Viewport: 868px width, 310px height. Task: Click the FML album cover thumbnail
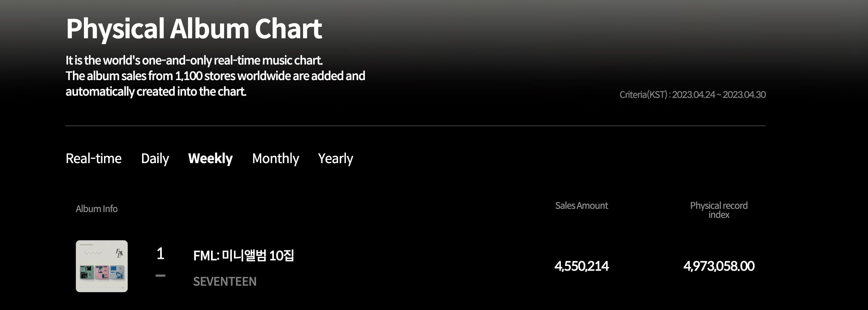click(101, 266)
